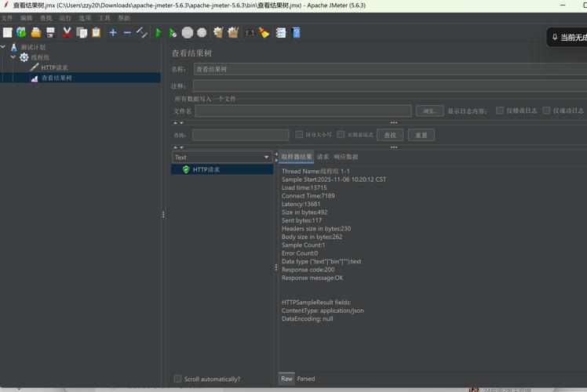The height and width of the screenshot is (392, 587).
Task: Click into the 名称 input field
Action: point(390,69)
